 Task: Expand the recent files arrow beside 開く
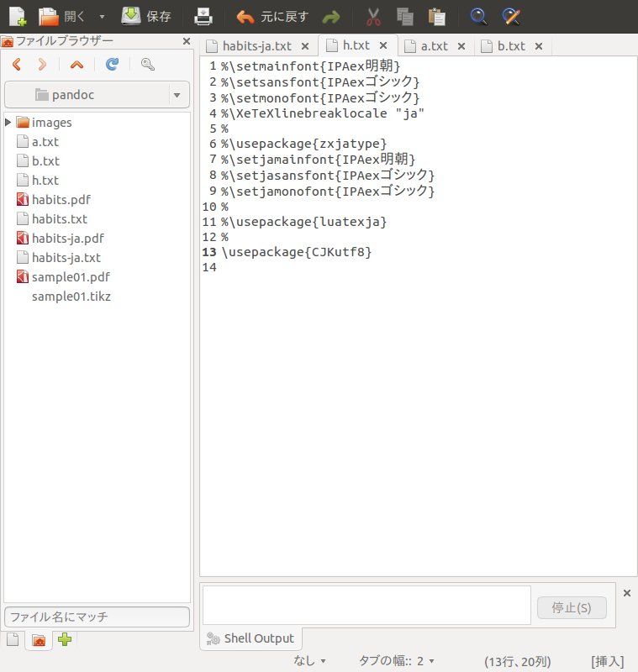coord(102,17)
